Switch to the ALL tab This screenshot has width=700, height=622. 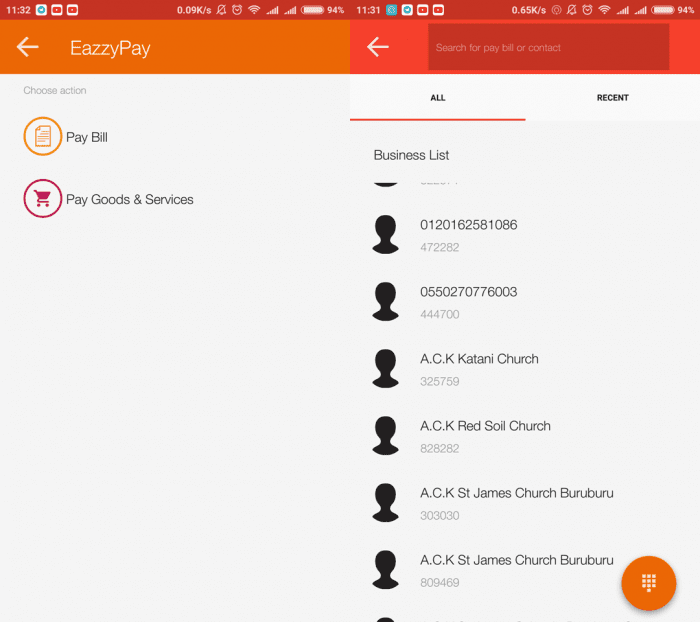[x=437, y=98]
